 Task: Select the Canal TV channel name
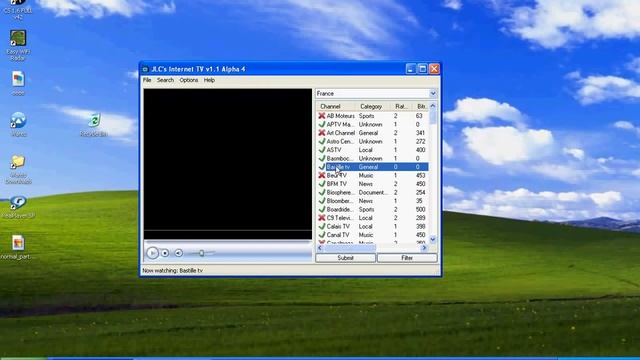pyautogui.click(x=338, y=235)
